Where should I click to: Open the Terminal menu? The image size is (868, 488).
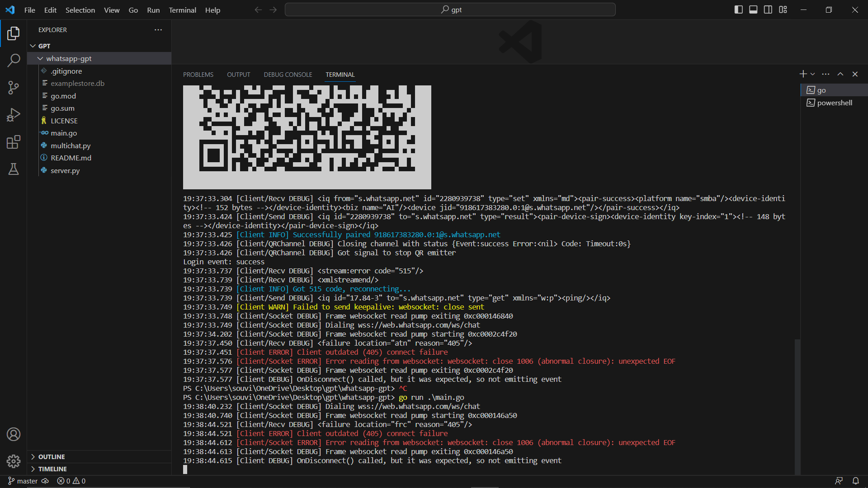(182, 10)
